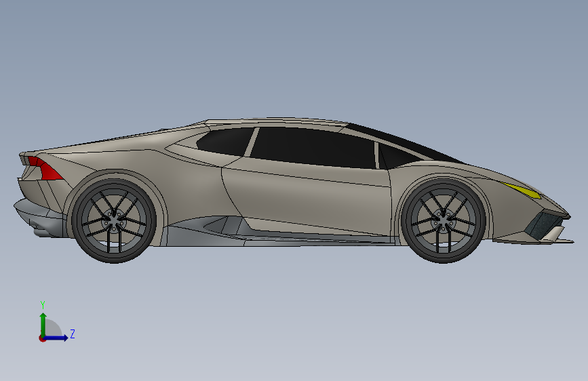
Task: Click the red X axis origin dot of triad
Action: tap(42, 338)
